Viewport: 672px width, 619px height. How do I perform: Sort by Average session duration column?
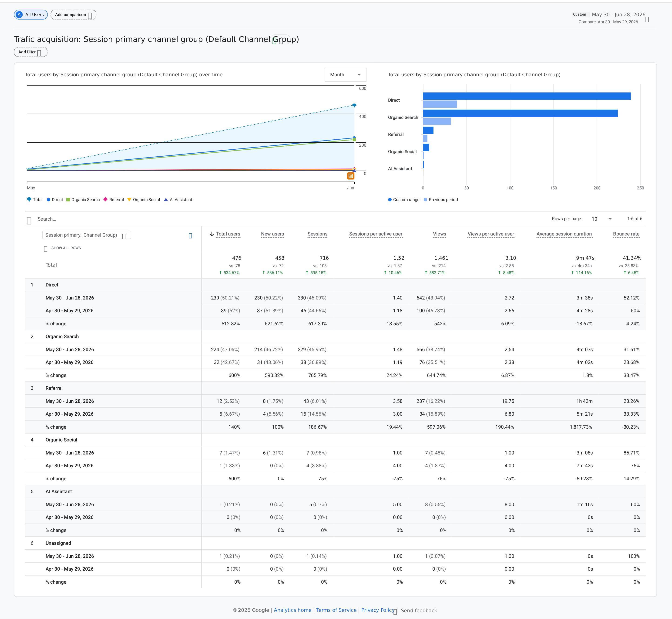click(x=564, y=234)
